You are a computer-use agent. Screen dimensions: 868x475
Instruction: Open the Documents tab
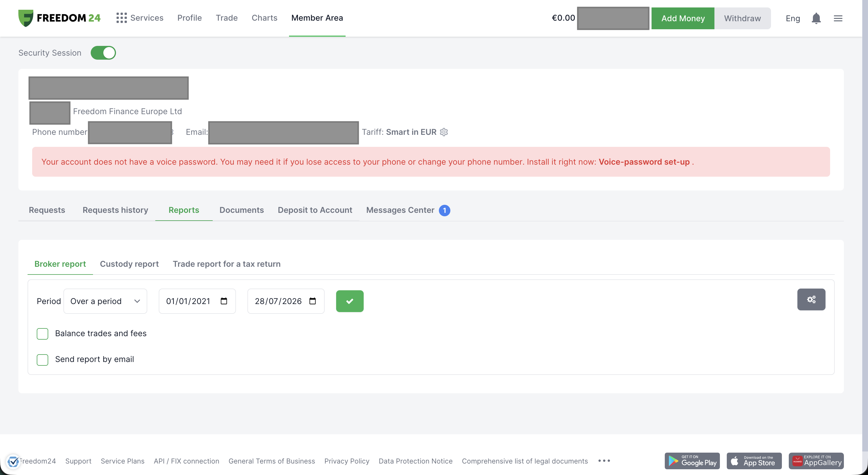[x=242, y=210]
